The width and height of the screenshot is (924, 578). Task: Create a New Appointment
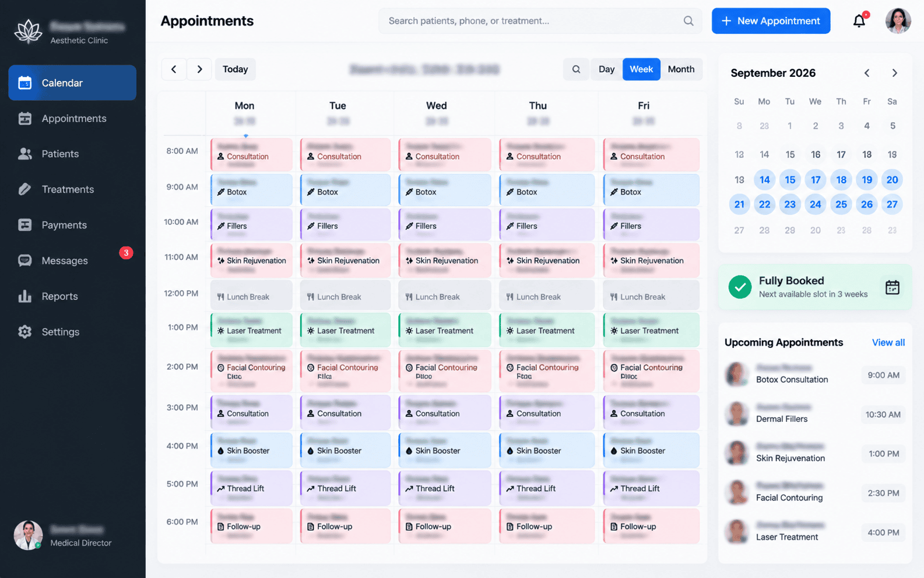[x=771, y=21]
